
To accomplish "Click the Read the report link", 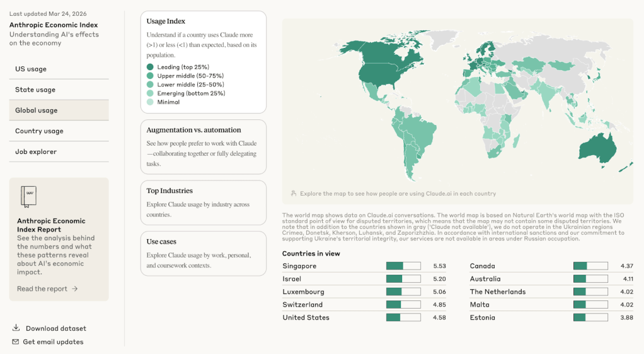I will pos(42,289).
